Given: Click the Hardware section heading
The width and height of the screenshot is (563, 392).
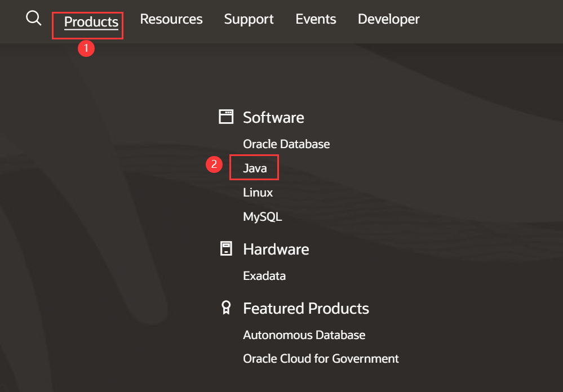Looking at the screenshot, I should 276,249.
